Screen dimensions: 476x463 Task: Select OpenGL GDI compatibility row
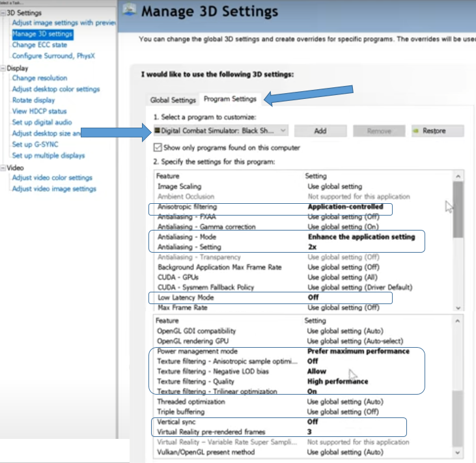[303, 331]
